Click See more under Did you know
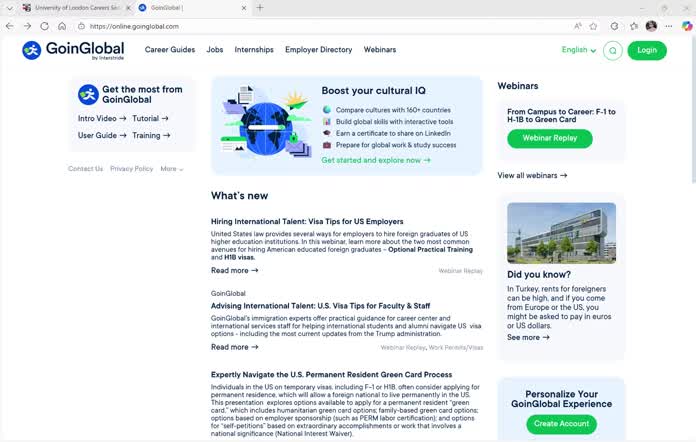Screen dimensions: 696x442 528,337
